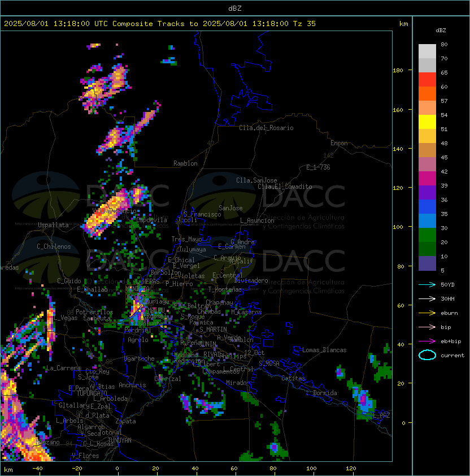Click the '30HM' legend label
This screenshot has height=476, width=470.
click(x=447, y=299)
